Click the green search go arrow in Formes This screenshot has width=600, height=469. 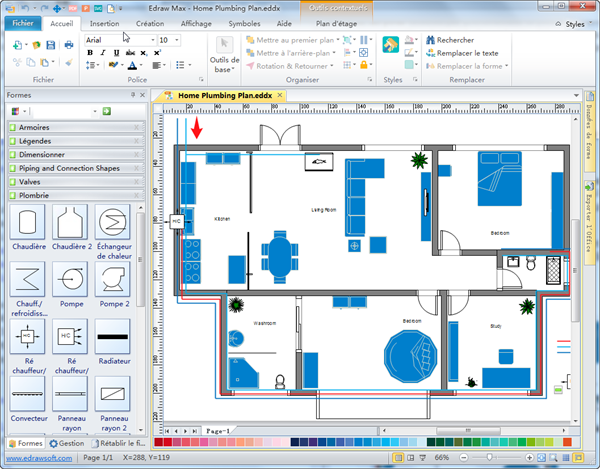[106, 111]
